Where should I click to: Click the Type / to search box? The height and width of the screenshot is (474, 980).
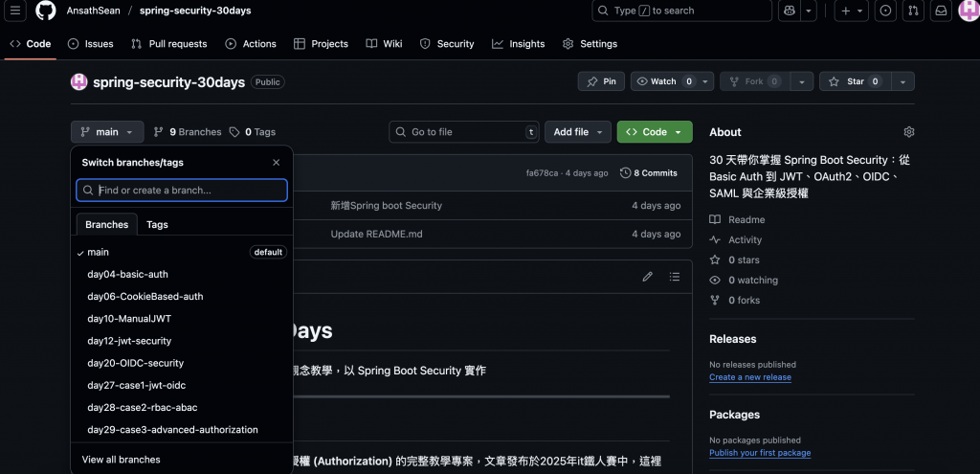pyautogui.click(x=681, y=11)
